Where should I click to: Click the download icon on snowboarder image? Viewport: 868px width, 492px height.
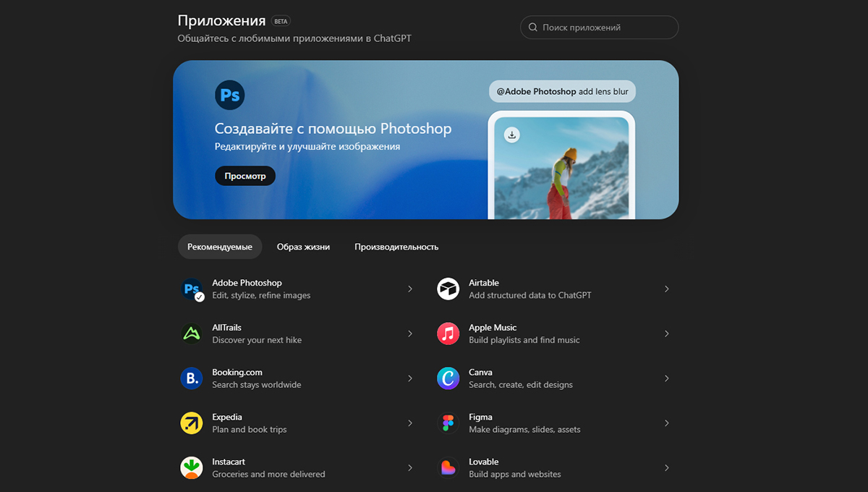[512, 135]
